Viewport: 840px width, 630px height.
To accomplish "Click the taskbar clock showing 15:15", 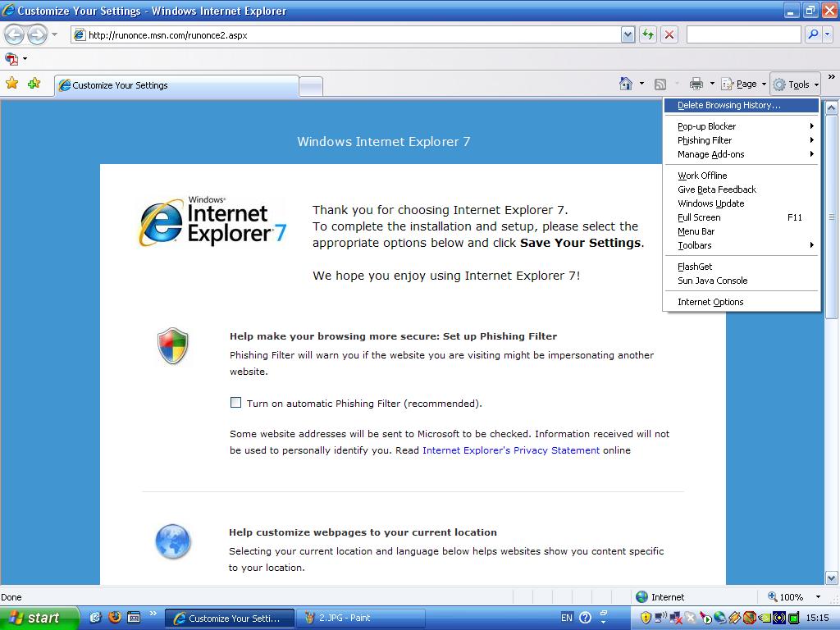I will pos(818,619).
